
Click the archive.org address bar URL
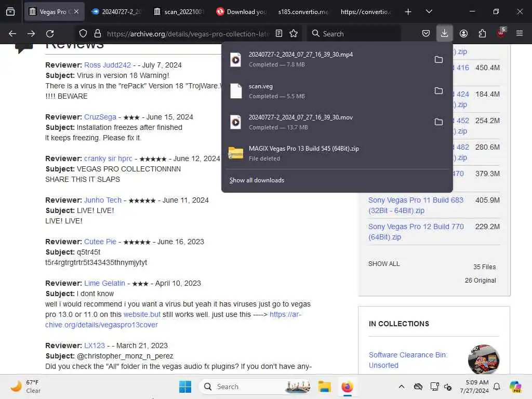pos(188,34)
